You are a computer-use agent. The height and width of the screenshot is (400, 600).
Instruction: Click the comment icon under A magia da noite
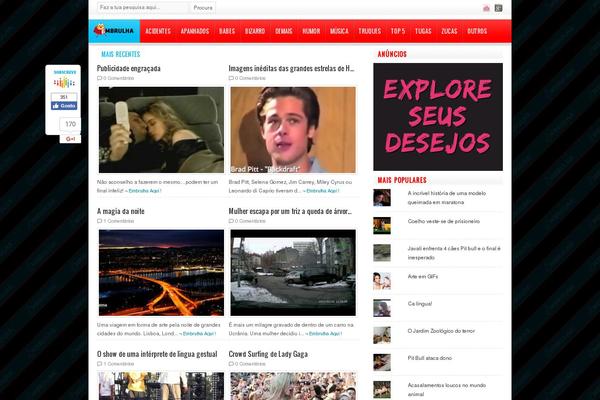[99, 221]
